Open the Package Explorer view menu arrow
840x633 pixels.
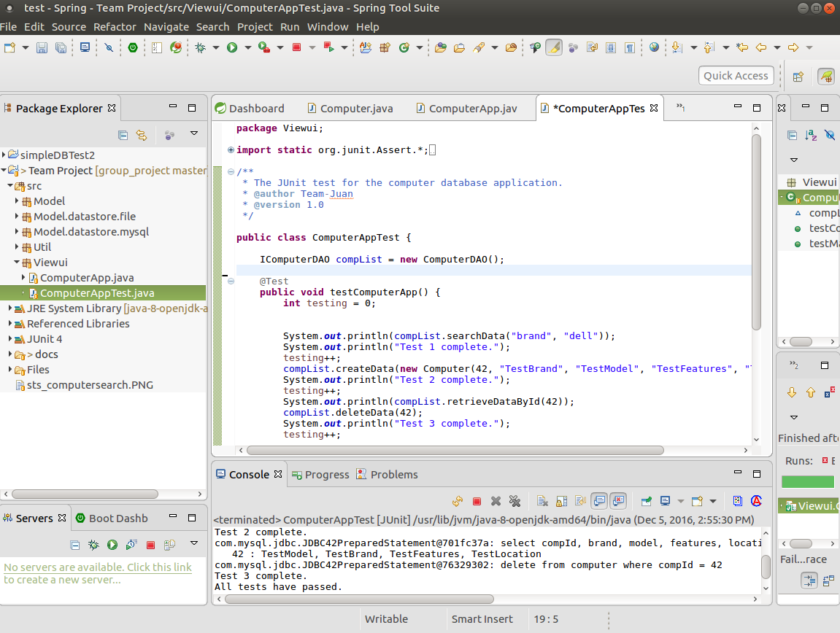(x=194, y=133)
